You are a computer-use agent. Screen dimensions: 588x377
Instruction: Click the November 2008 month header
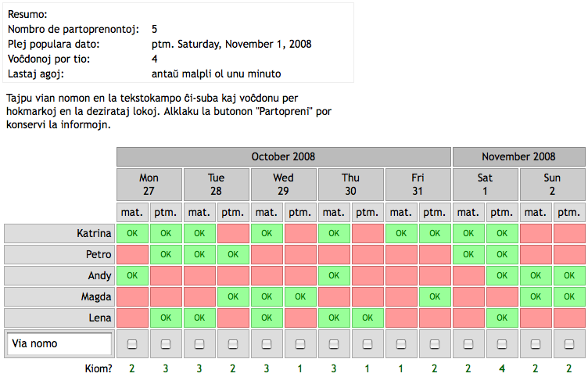(518, 156)
